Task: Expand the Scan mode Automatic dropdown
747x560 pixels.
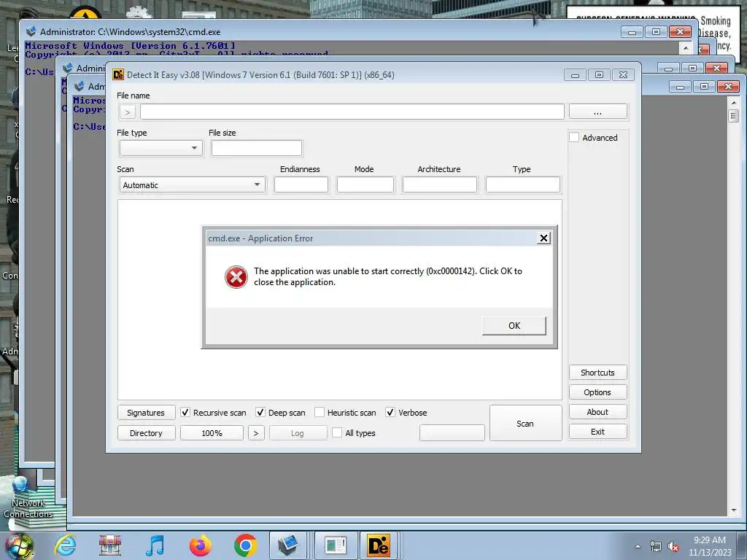Action: (193, 184)
